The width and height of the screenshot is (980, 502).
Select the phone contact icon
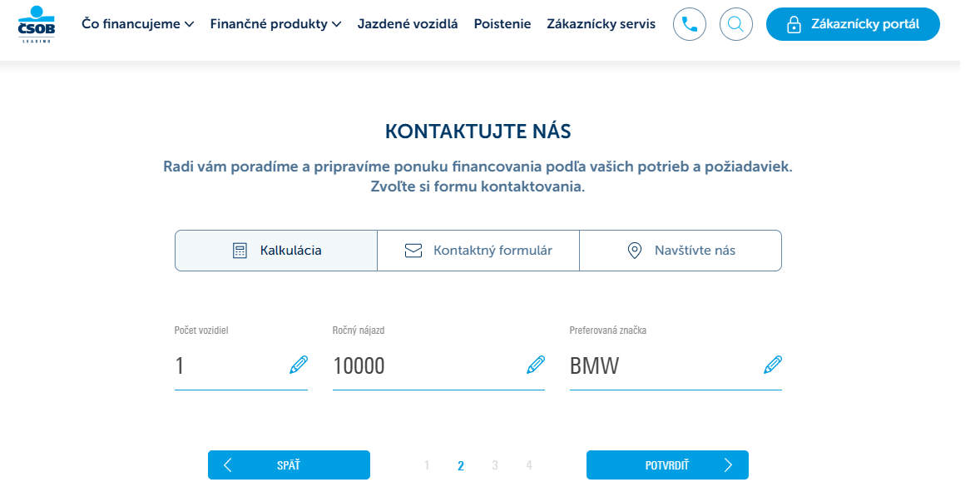pyautogui.click(x=689, y=24)
